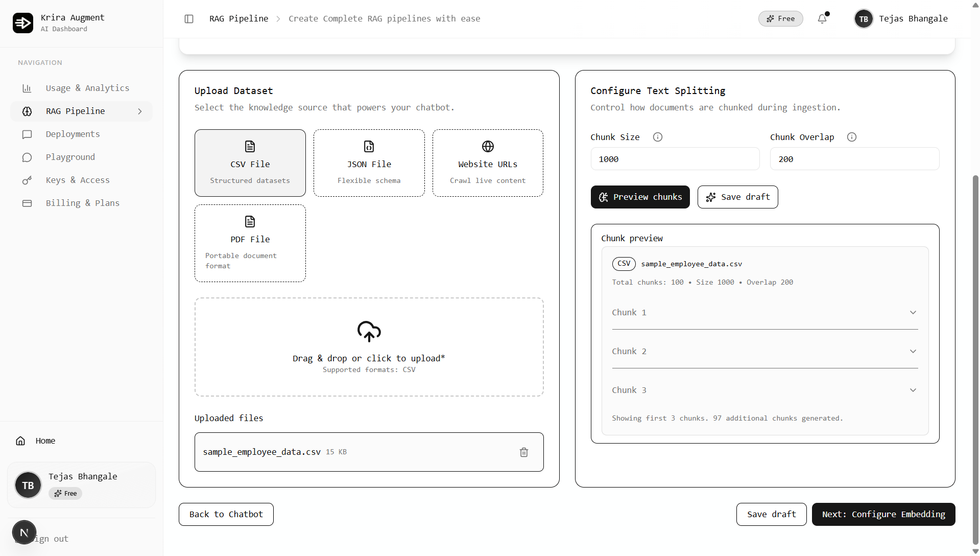Image resolution: width=980 pixels, height=556 pixels.
Task: Click the CSV tag in chunk preview
Action: click(x=624, y=264)
